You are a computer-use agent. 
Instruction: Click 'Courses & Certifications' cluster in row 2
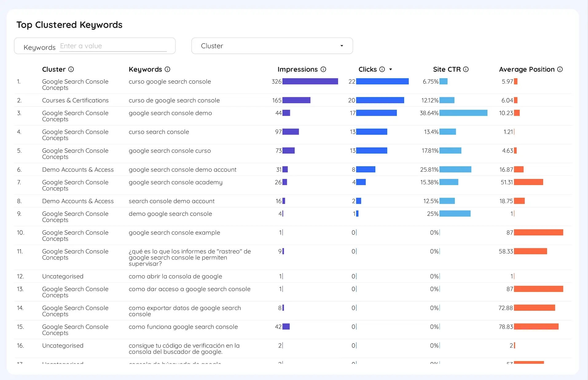click(x=75, y=101)
